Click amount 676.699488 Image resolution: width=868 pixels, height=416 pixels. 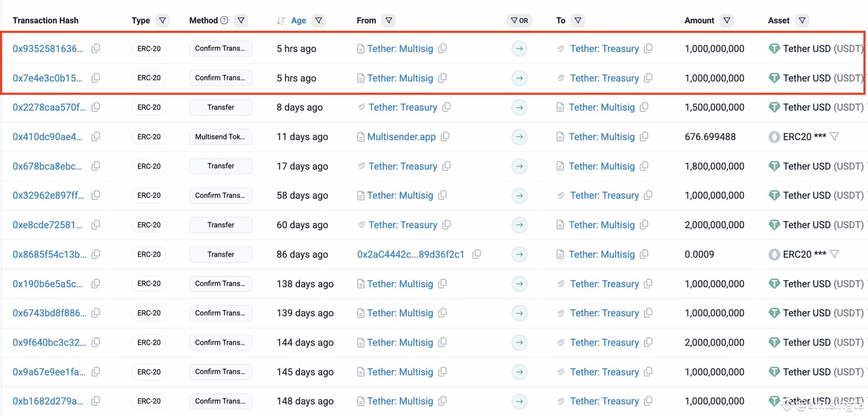[710, 137]
